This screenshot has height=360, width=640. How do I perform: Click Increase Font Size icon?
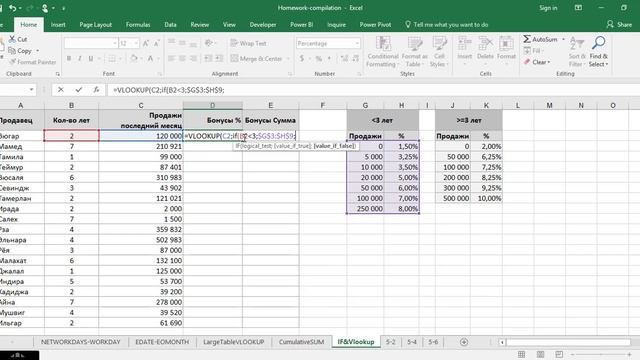(146, 43)
